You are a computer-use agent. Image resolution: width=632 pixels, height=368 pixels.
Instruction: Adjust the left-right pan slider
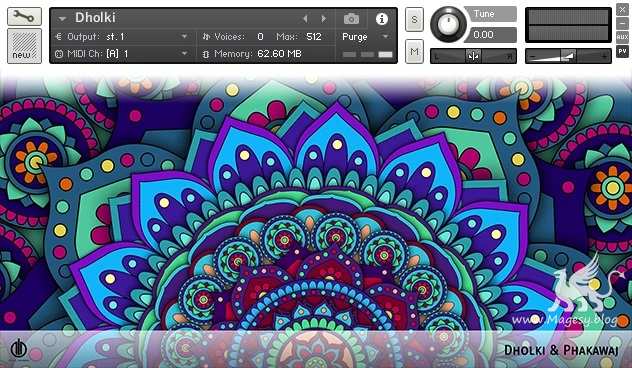[x=474, y=56]
